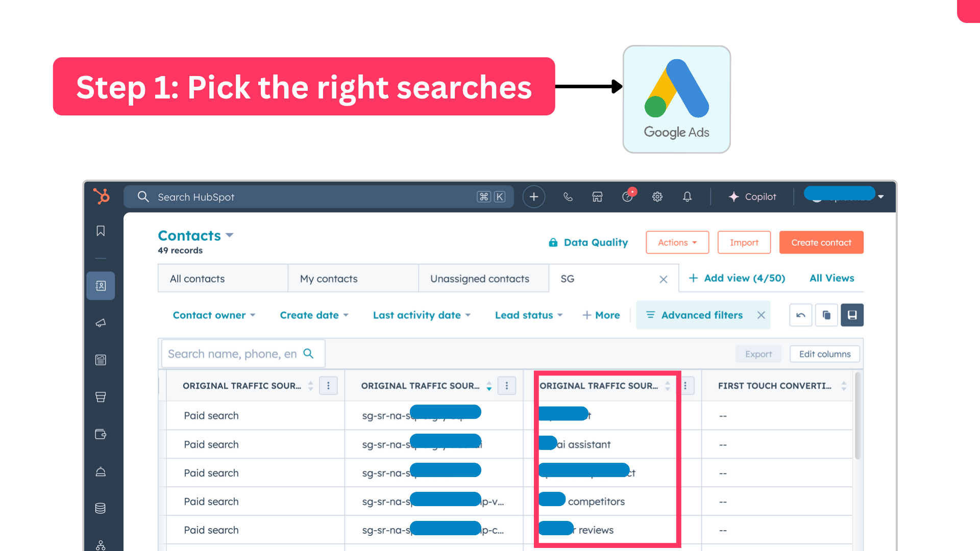
Task: Open Copilot assistant
Action: [752, 197]
